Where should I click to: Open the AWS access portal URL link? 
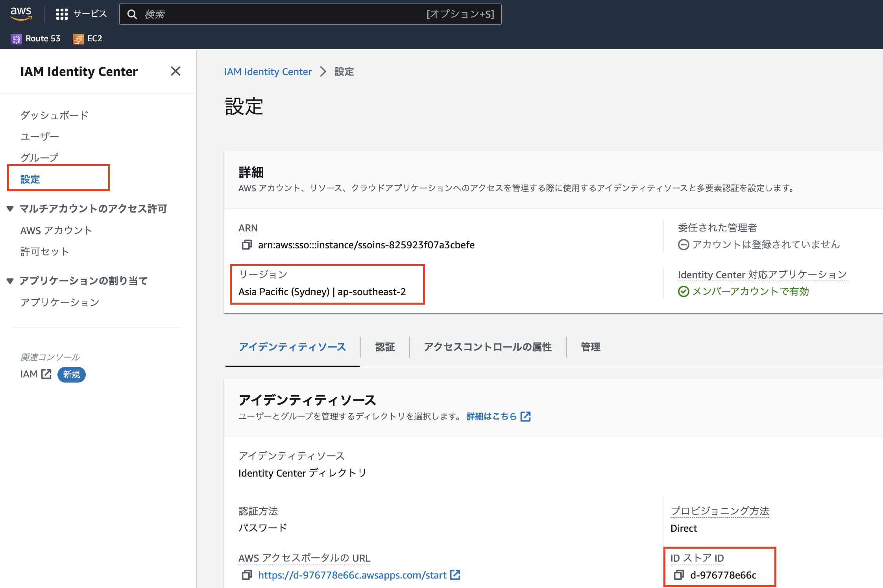pyautogui.click(x=352, y=575)
